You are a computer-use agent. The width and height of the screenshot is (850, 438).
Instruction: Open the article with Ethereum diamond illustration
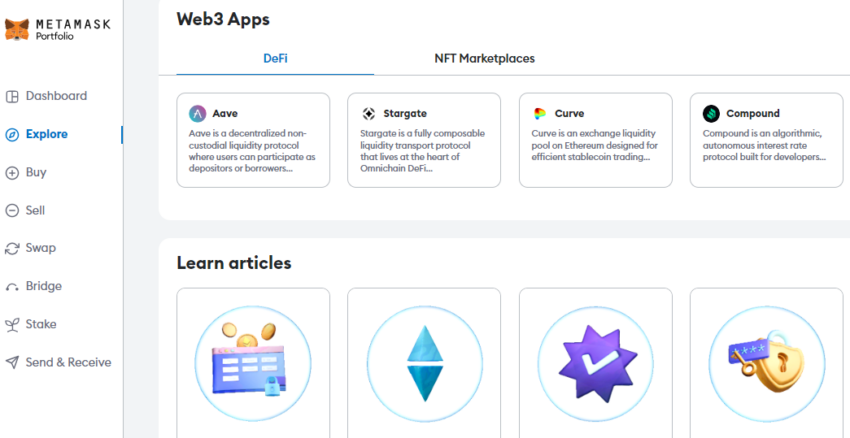point(424,363)
